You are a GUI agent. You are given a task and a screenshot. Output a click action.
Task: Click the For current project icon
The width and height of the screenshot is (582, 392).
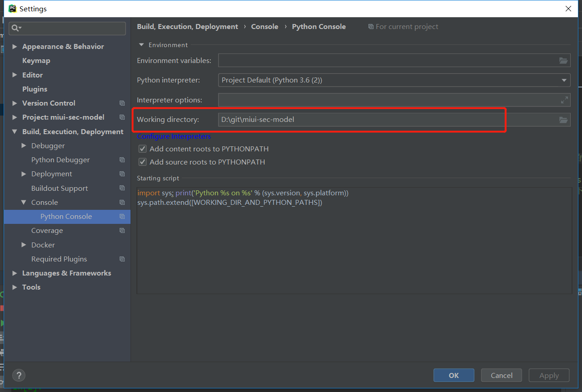tap(371, 26)
